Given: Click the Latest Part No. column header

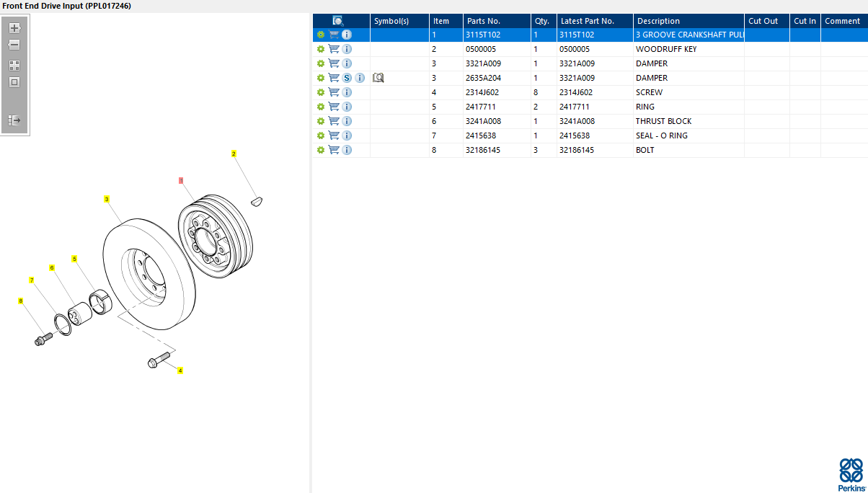Looking at the screenshot, I should [x=595, y=21].
